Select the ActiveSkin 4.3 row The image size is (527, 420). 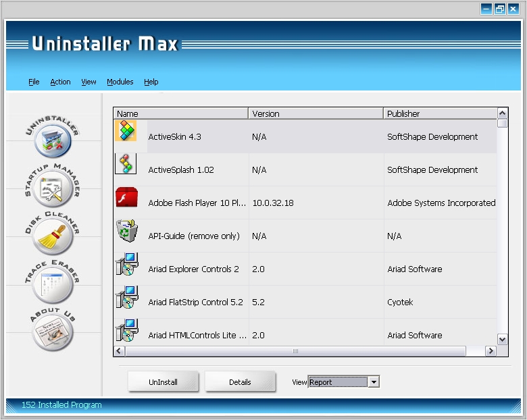305,137
